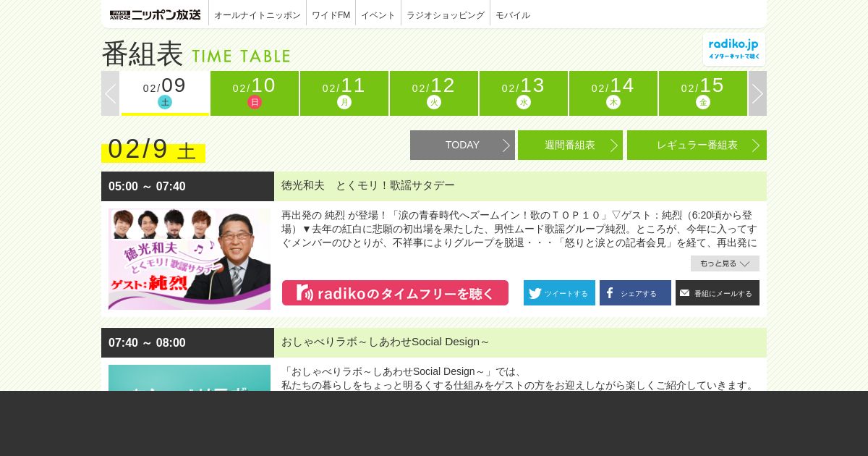The image size is (868, 456).
Task: Select the 02/12 Tuesday date tab
Action: 434,93
